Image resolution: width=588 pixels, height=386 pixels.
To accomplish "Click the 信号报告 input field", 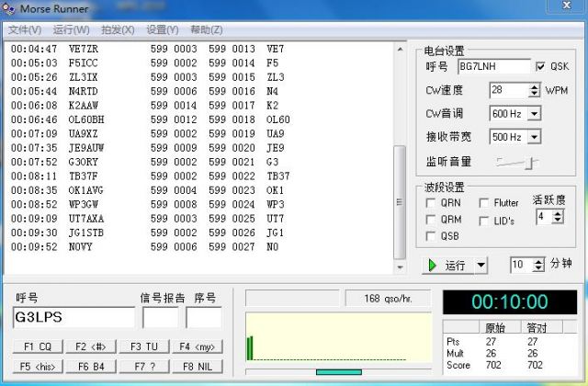I will [161, 317].
